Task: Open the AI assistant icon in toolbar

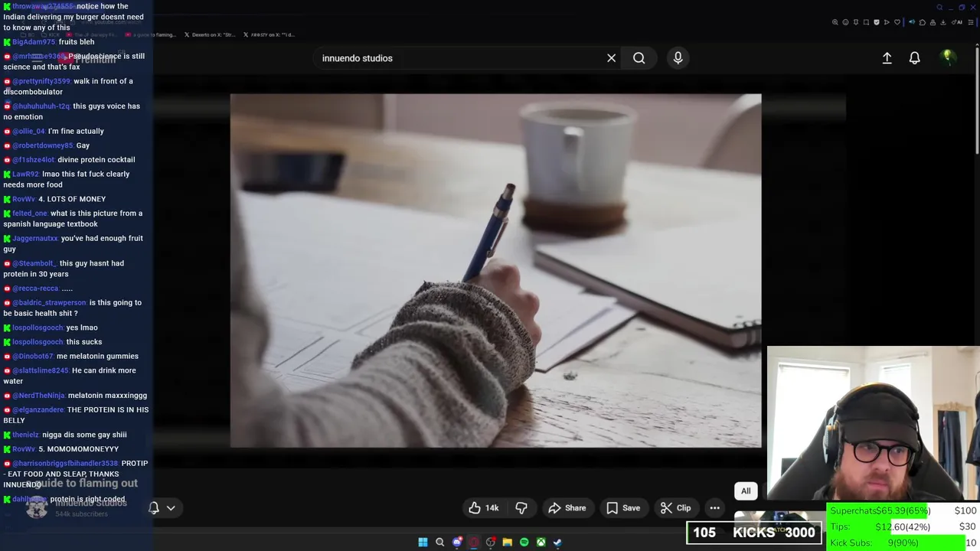Action: [x=957, y=22]
